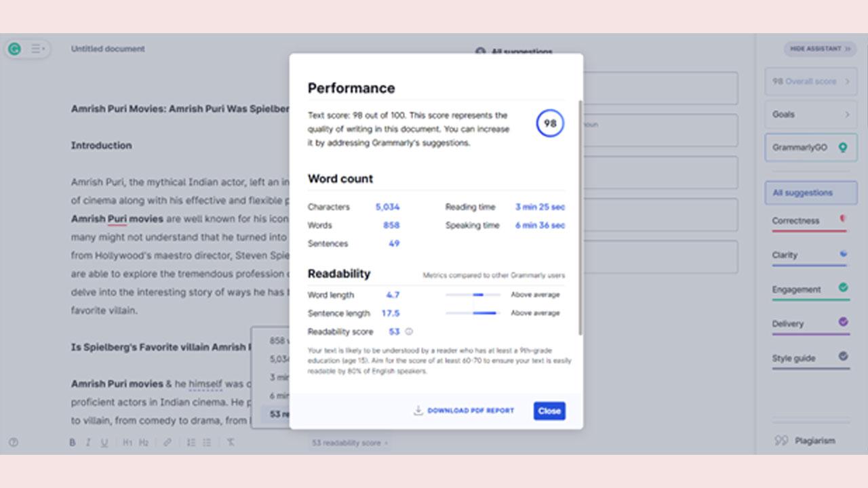The image size is (868, 488).
Task: Click Hide Assistant button
Action: point(821,49)
